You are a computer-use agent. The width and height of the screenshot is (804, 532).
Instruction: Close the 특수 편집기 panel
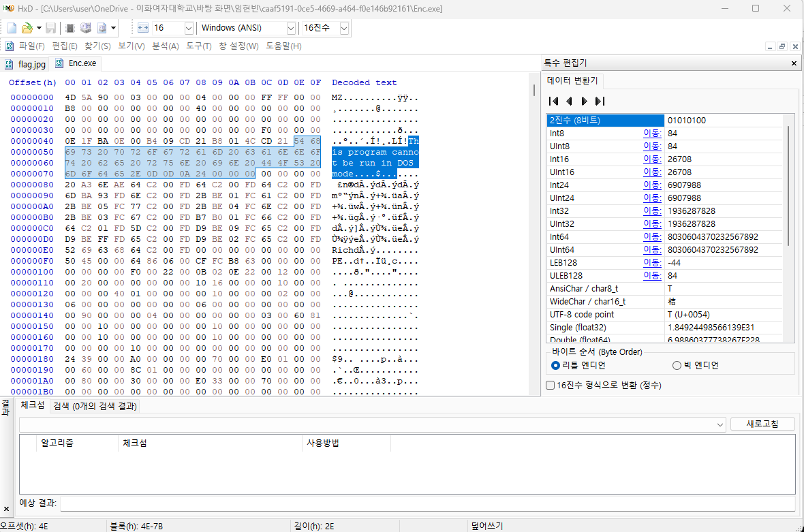tap(794, 63)
